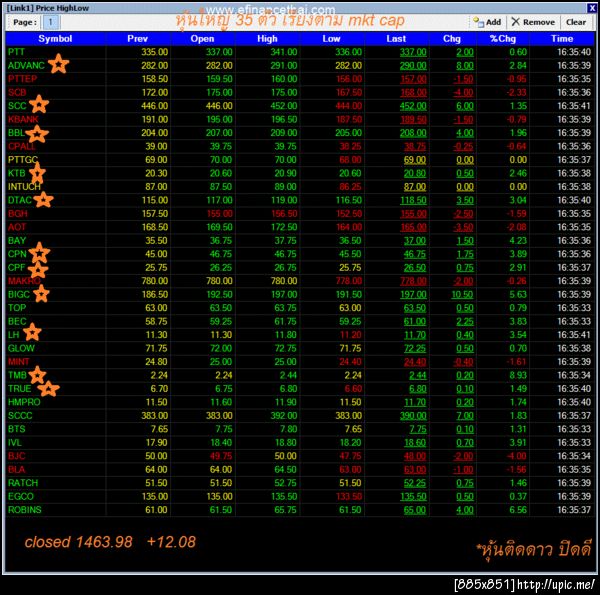The image size is (600, 595).
Task: Select the INTUCH symbol
Action: (x=24, y=187)
